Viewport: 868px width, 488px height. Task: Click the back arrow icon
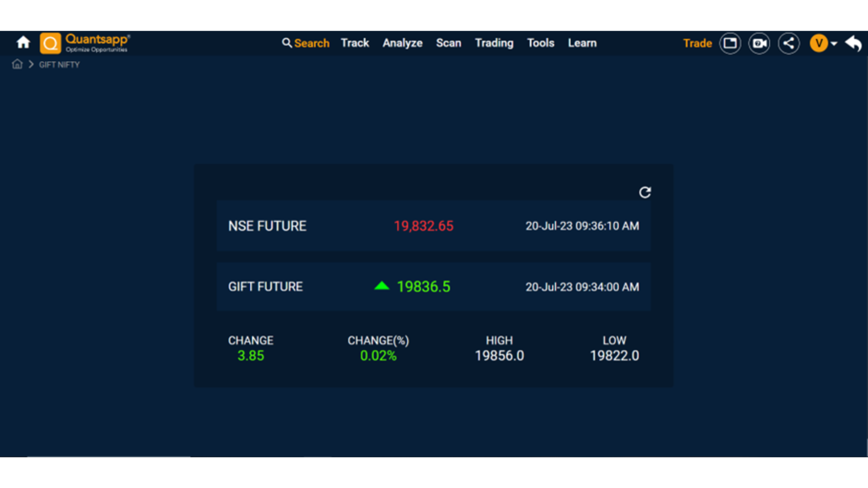pyautogui.click(x=854, y=43)
